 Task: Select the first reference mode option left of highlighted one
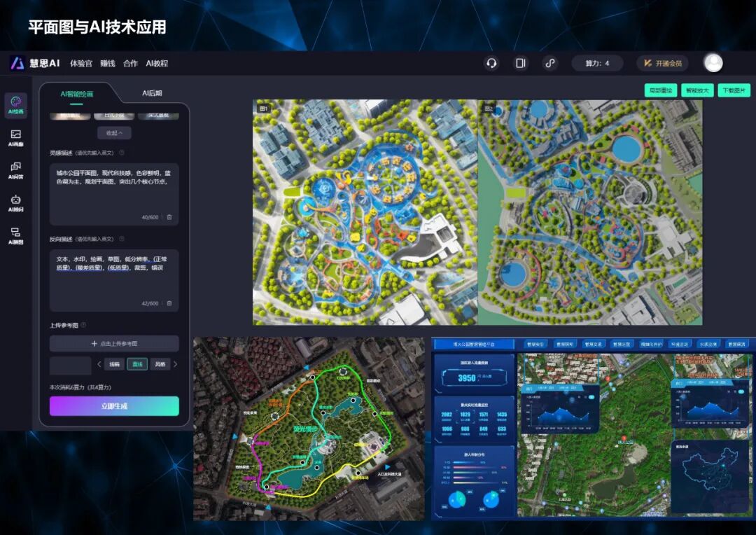tap(114, 364)
